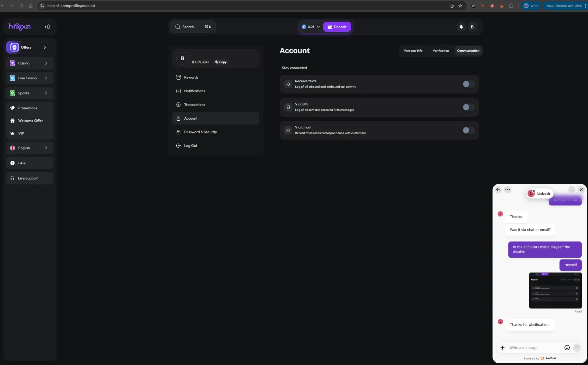This screenshot has height=365, width=588.
Task: Click the Promotions megaphone icon
Action: 13,108
